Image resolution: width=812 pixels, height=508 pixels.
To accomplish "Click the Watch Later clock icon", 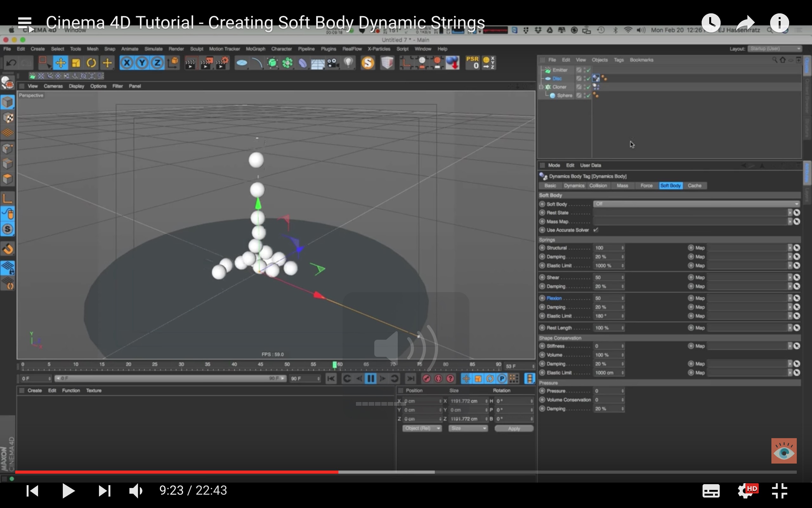I will point(711,23).
